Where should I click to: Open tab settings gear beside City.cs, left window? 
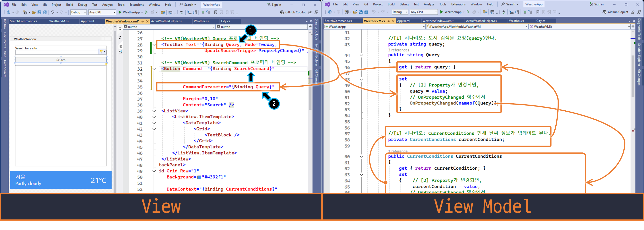click(311, 21)
